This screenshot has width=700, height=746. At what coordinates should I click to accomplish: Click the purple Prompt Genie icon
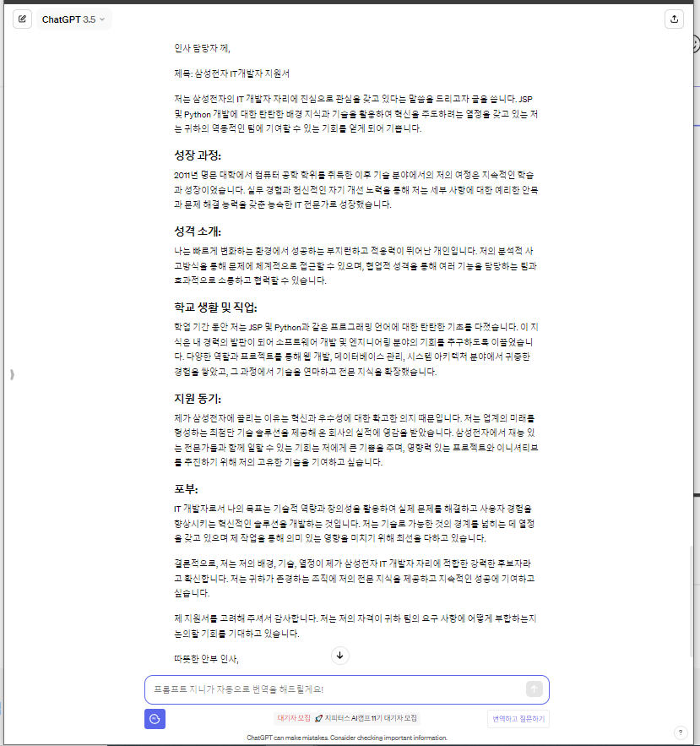pos(155,719)
